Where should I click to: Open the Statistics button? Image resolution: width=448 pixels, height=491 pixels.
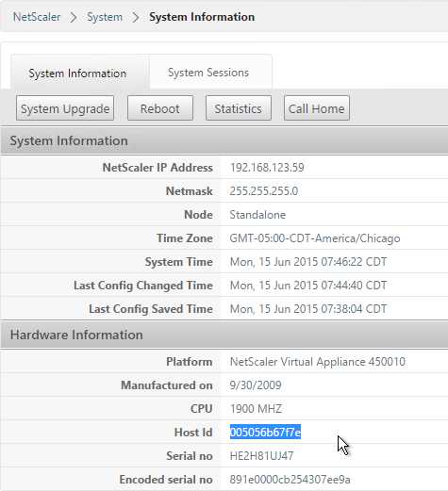click(239, 108)
